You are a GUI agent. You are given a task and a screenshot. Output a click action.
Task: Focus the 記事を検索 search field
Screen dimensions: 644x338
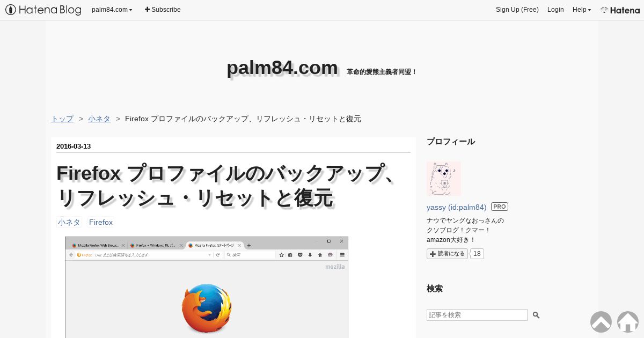(477, 315)
